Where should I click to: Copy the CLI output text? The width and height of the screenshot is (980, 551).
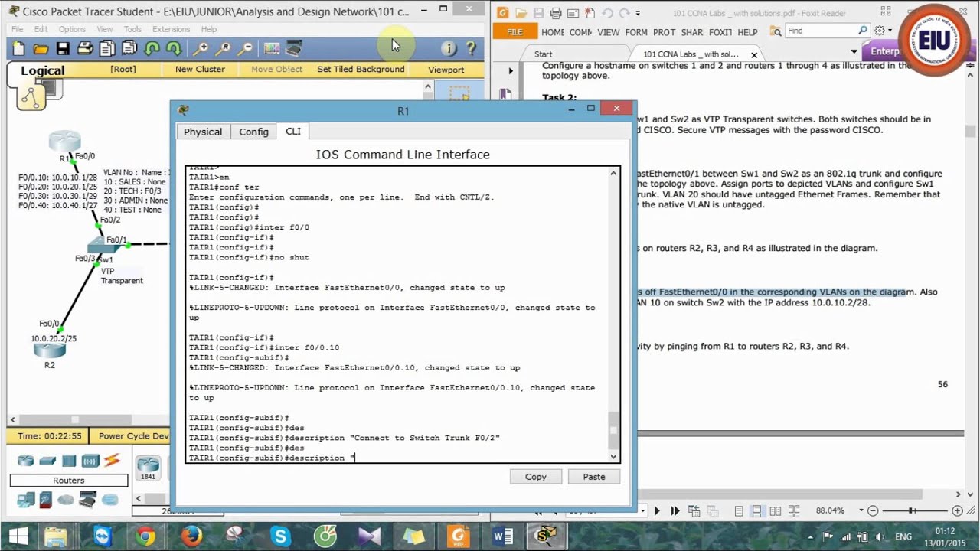pyautogui.click(x=536, y=477)
